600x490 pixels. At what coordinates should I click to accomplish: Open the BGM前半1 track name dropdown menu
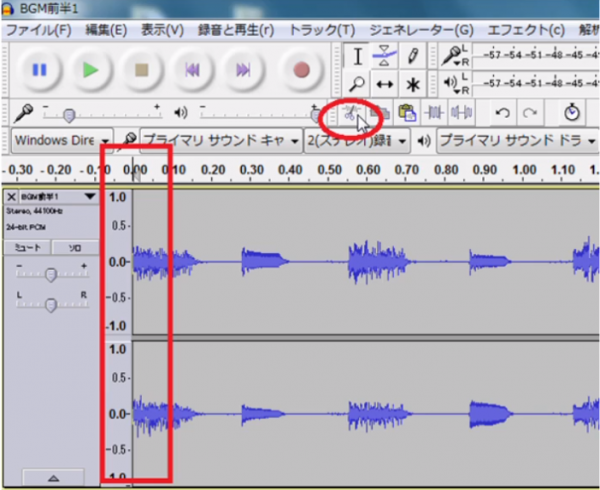[x=90, y=197]
